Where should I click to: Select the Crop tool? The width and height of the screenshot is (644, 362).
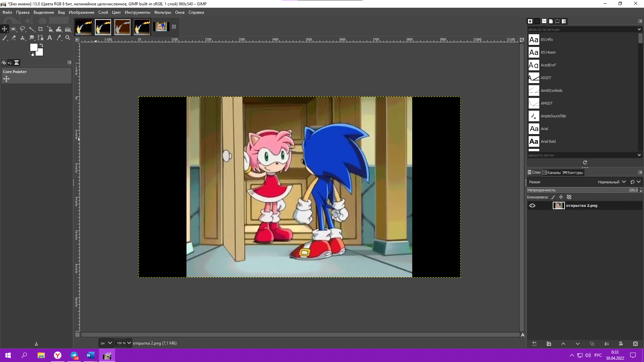[x=41, y=29]
